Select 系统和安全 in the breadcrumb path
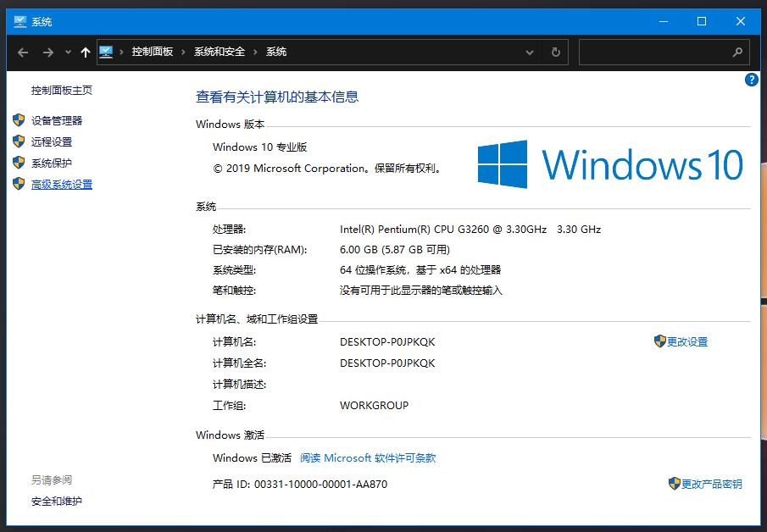Image resolution: width=767 pixels, height=532 pixels. click(219, 52)
